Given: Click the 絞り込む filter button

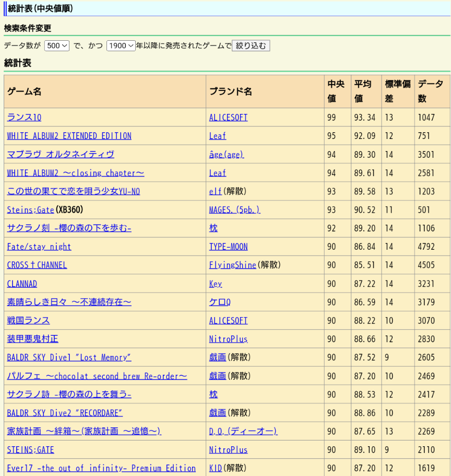Looking at the screenshot, I should click(251, 46).
